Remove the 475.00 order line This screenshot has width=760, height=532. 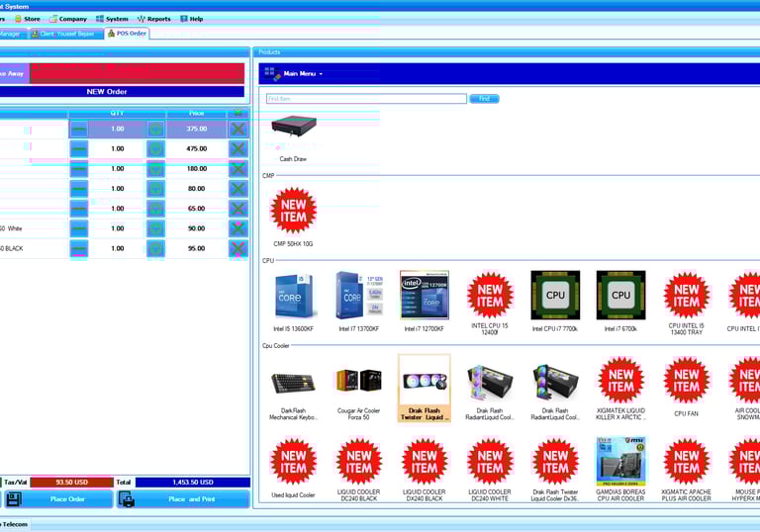[x=237, y=149]
